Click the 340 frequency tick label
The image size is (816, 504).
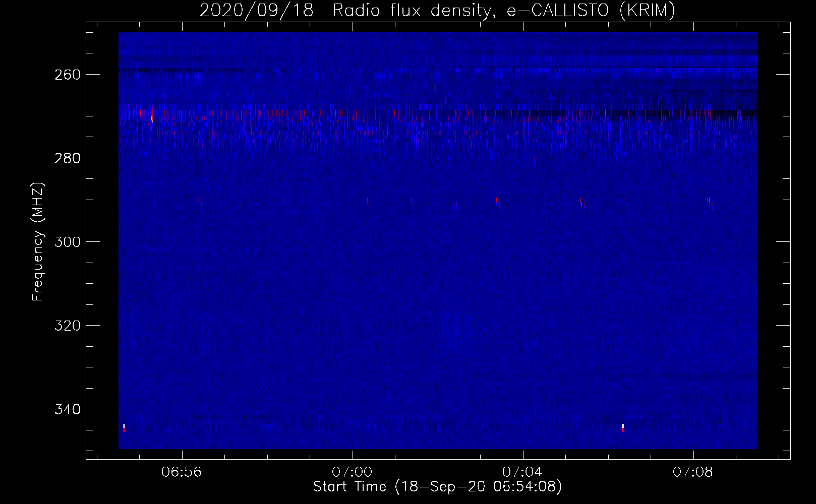(x=67, y=409)
